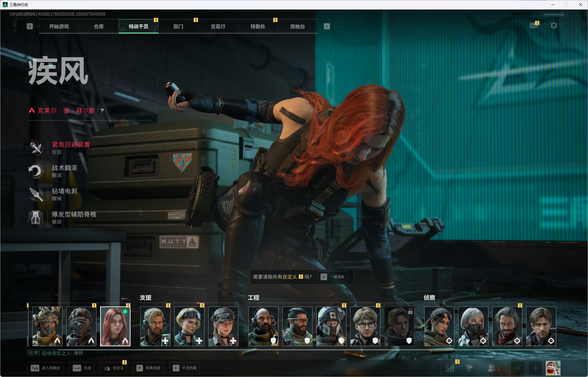Click the operator codename 疾风
The image size is (588, 377).
pyautogui.click(x=58, y=71)
